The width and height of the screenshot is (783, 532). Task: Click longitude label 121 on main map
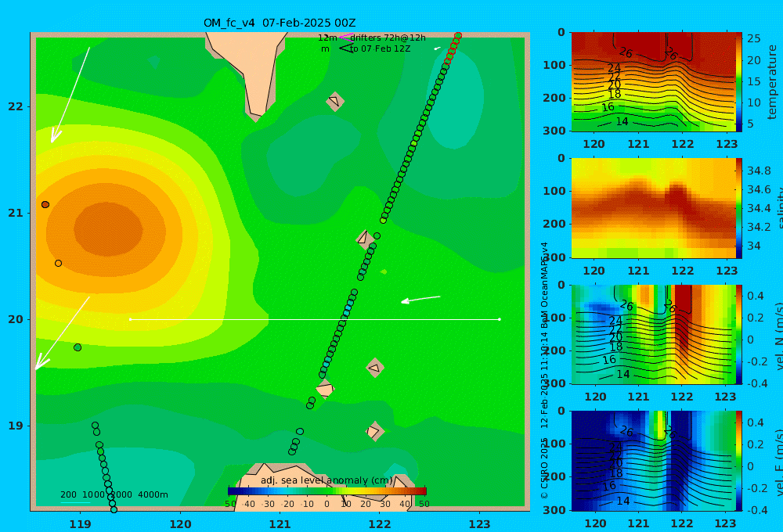[280, 524]
